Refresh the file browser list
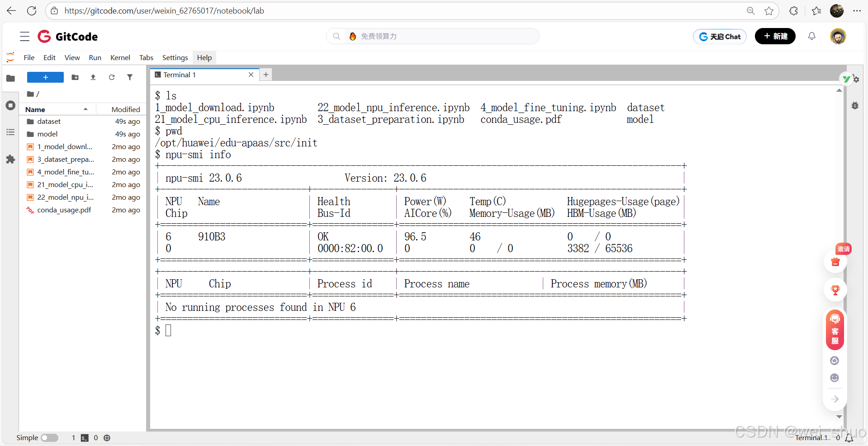The image size is (868, 446). point(112,77)
